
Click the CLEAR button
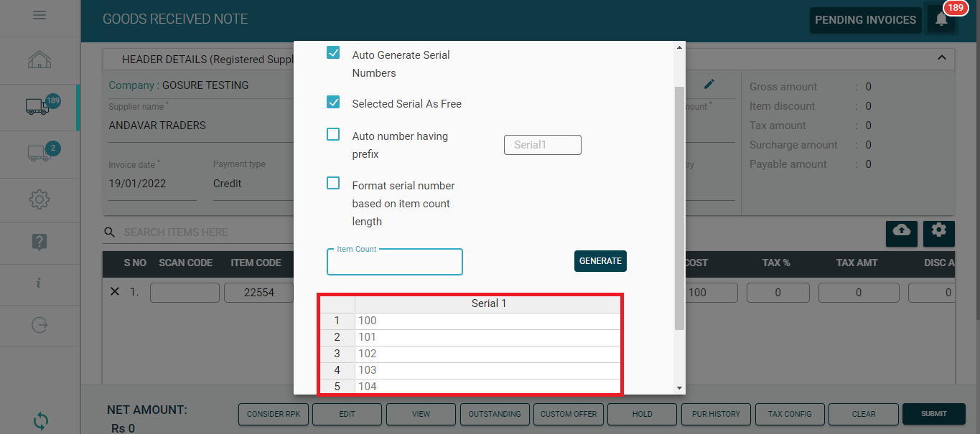864,414
